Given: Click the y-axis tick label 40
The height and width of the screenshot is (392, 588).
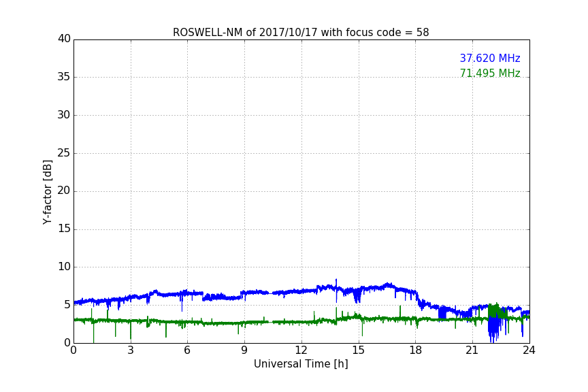Looking at the screenshot, I should [64, 39].
